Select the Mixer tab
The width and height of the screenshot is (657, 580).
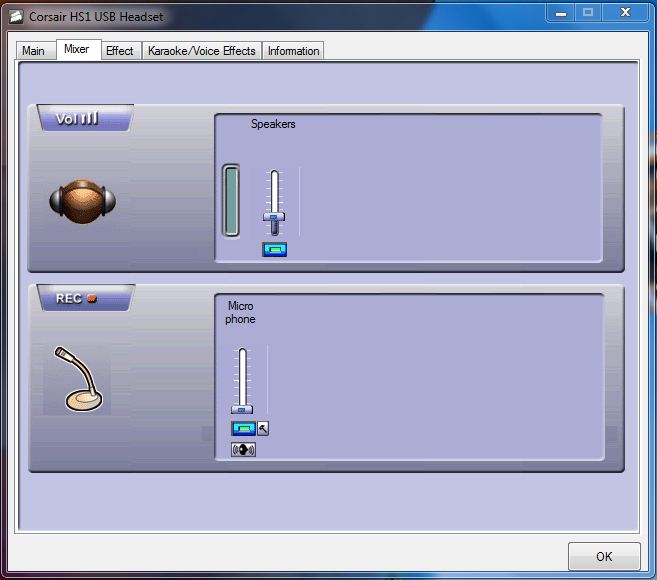tap(78, 49)
